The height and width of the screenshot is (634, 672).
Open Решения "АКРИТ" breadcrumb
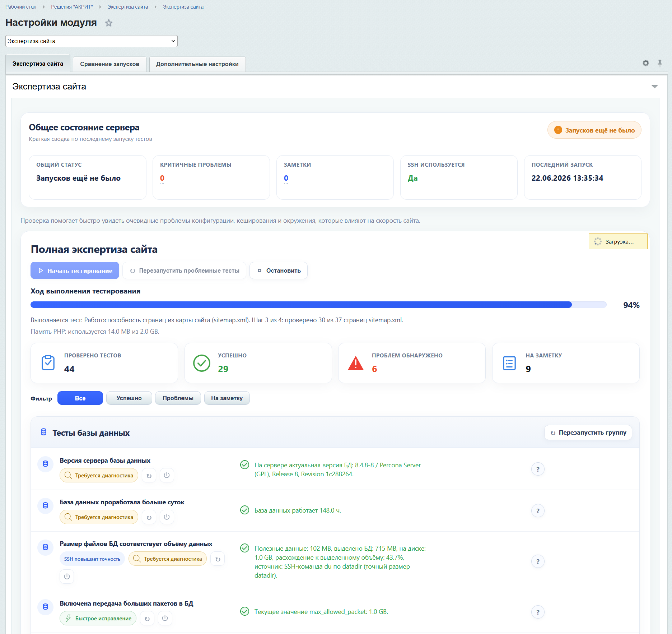tap(72, 7)
